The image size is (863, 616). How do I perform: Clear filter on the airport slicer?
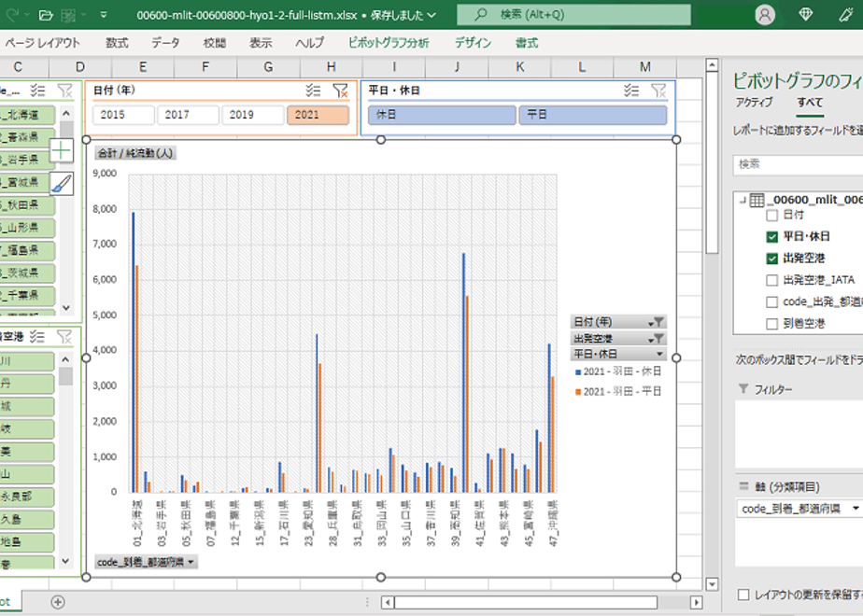(x=64, y=337)
